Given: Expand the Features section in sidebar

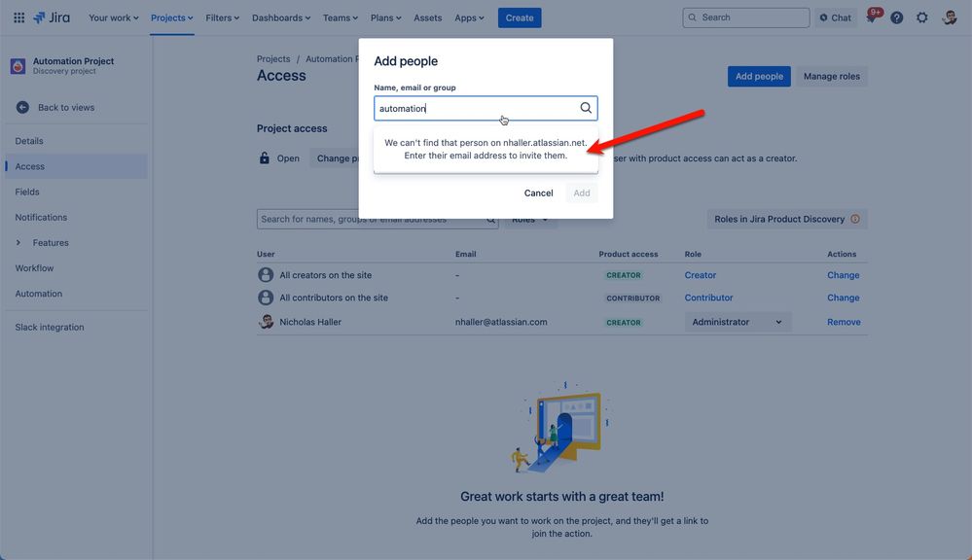Looking at the screenshot, I should click(x=18, y=242).
